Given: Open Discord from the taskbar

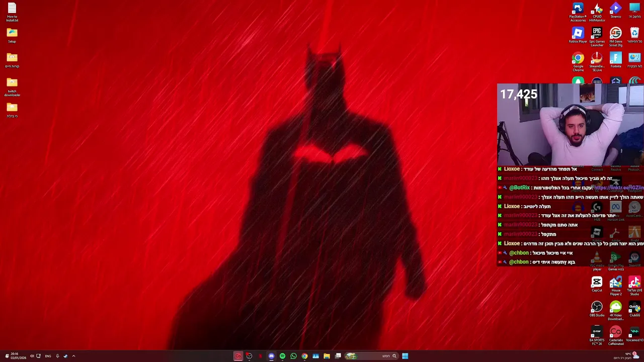Looking at the screenshot, I should 271,356.
